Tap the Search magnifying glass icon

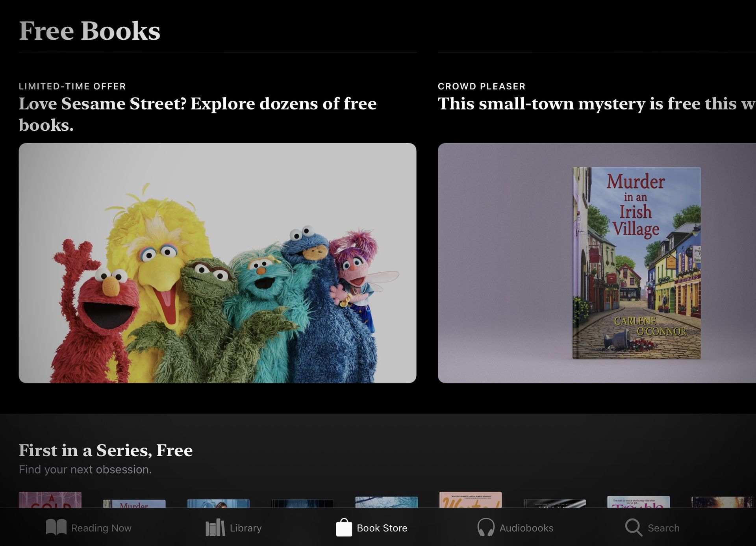[x=633, y=527]
